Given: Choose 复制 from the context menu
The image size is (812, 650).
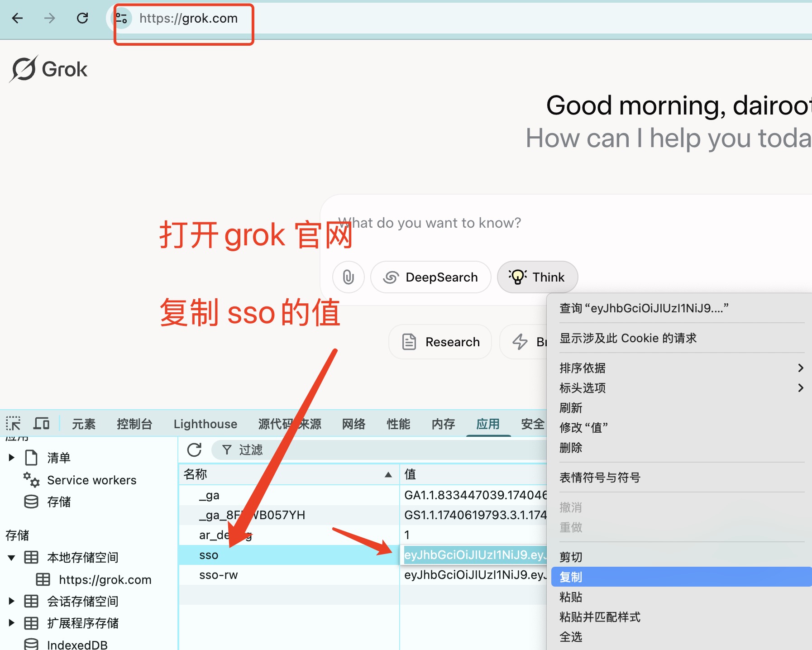Looking at the screenshot, I should pyautogui.click(x=571, y=577).
